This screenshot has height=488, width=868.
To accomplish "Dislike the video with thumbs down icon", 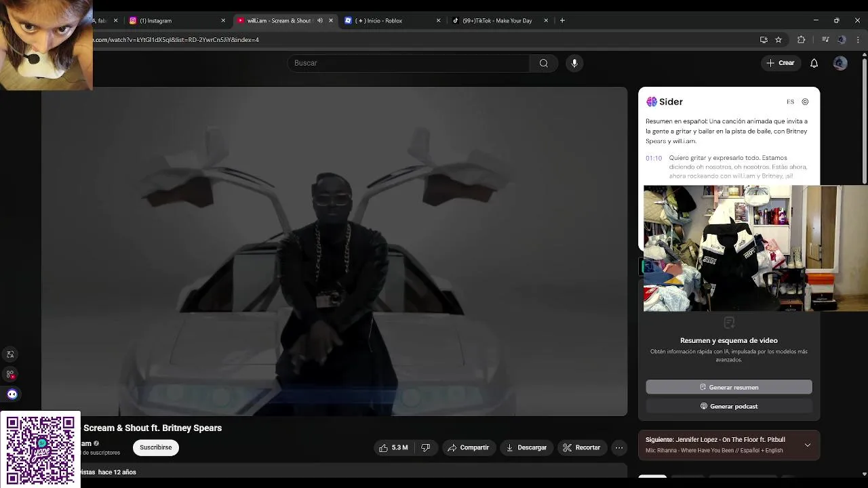I will pyautogui.click(x=425, y=447).
